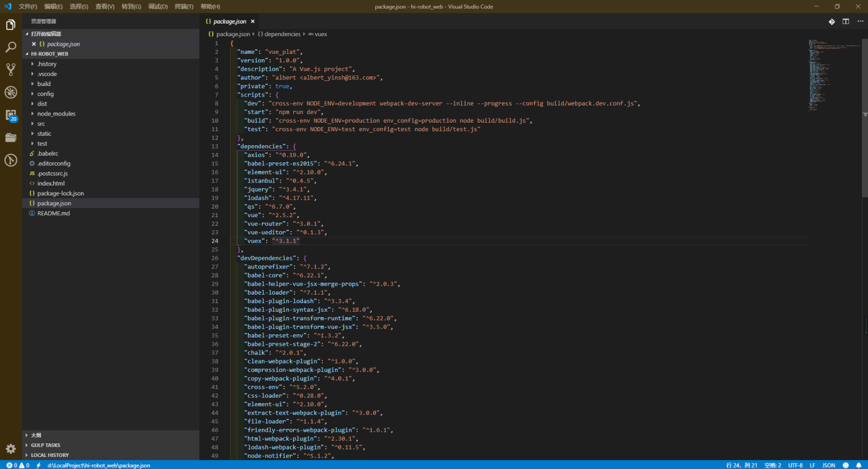
Task: Open the folder-shaped project manager icon
Action: (x=11, y=138)
